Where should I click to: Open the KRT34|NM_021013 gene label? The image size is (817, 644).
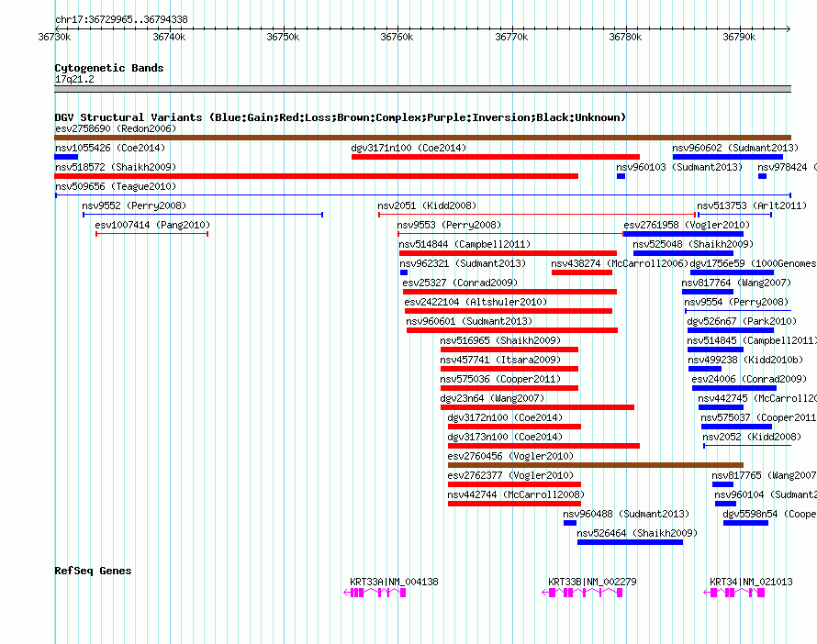751,582
